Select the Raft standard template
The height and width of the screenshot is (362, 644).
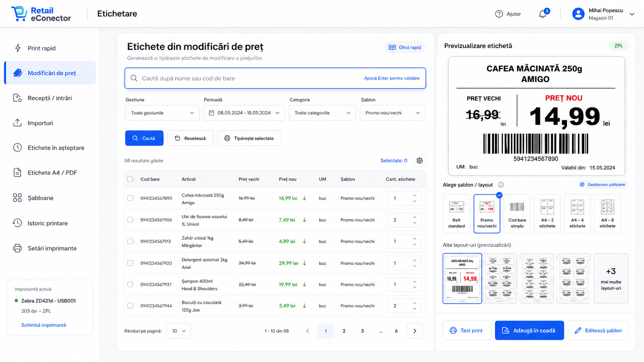coord(456,214)
